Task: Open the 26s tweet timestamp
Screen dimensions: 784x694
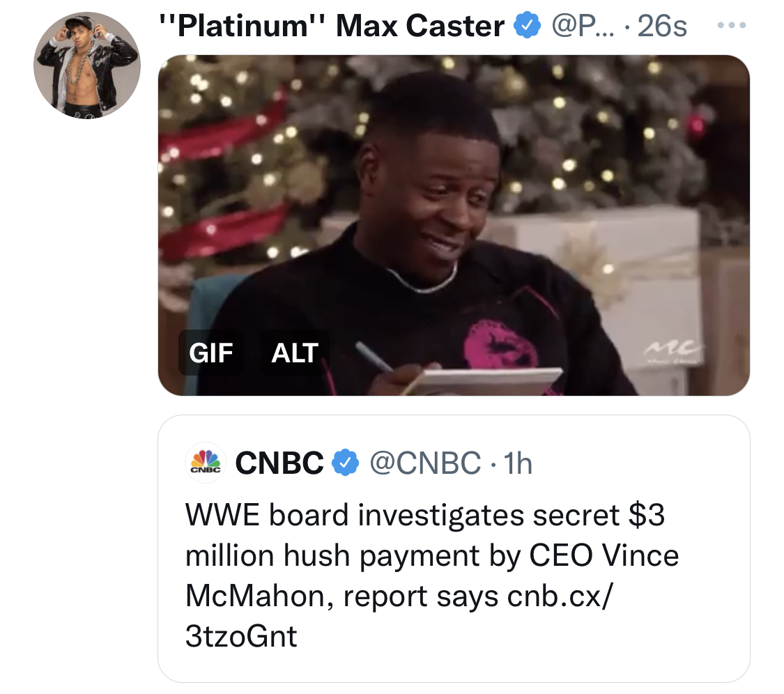Action: (x=662, y=26)
